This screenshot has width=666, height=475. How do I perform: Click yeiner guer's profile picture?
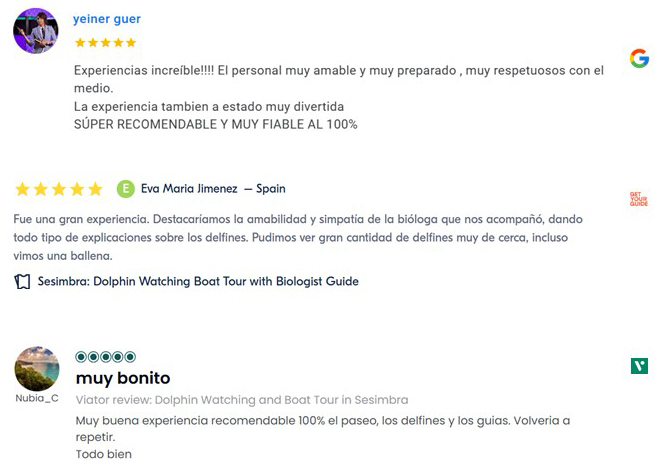point(35,31)
